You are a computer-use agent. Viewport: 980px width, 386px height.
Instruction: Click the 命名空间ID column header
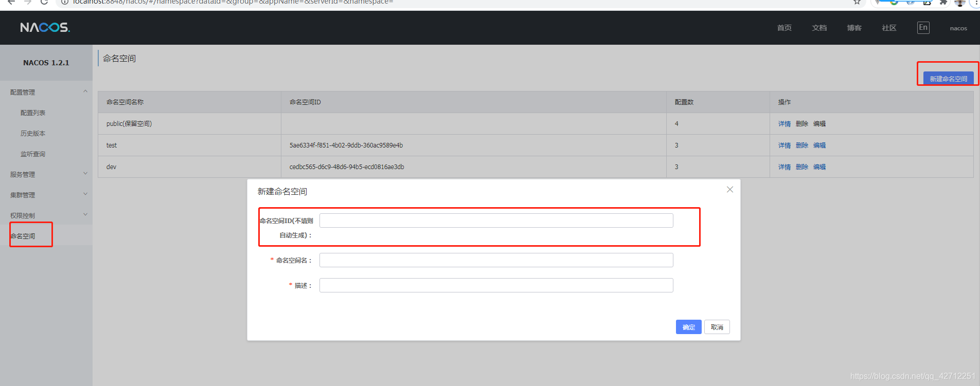[473, 102]
